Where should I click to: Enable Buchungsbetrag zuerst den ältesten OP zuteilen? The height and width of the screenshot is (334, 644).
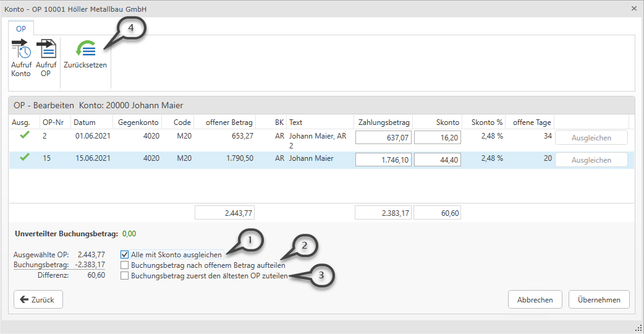coord(125,276)
